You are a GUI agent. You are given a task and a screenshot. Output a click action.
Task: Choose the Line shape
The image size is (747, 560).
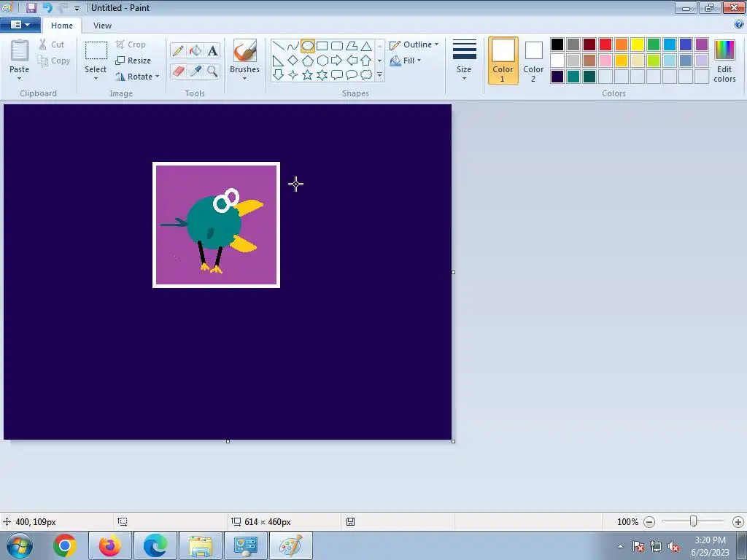[x=279, y=46]
